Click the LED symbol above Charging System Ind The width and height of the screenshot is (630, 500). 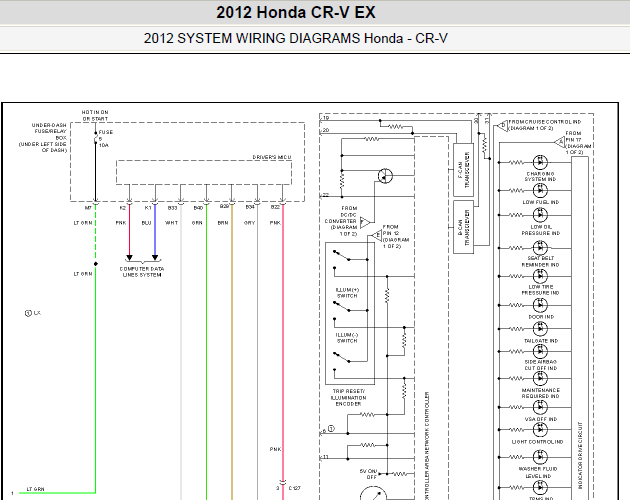pyautogui.click(x=540, y=162)
